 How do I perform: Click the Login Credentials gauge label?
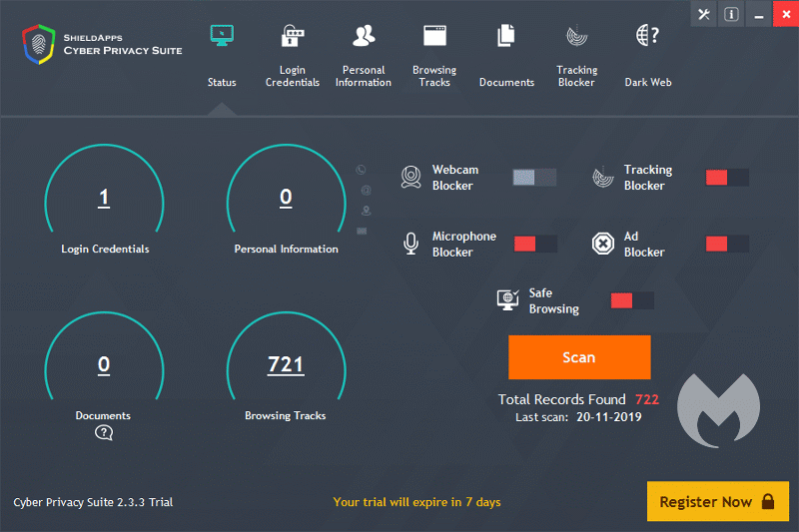tap(105, 249)
